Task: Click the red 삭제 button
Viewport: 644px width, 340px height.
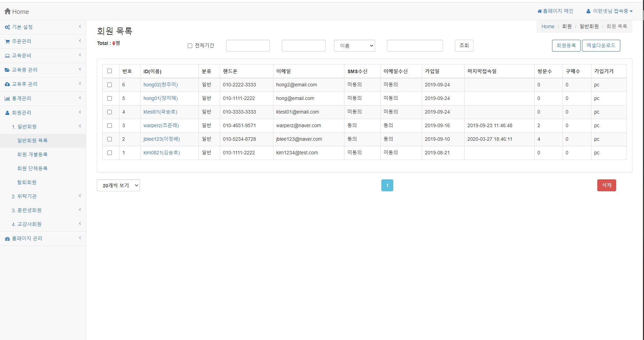Action: coord(607,185)
